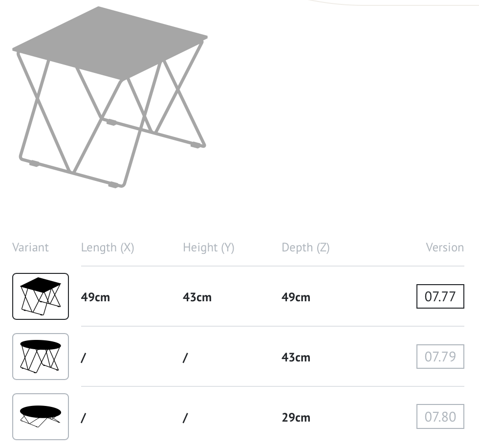Click the Length (X) column header
The height and width of the screenshot is (448, 479).
108,247
